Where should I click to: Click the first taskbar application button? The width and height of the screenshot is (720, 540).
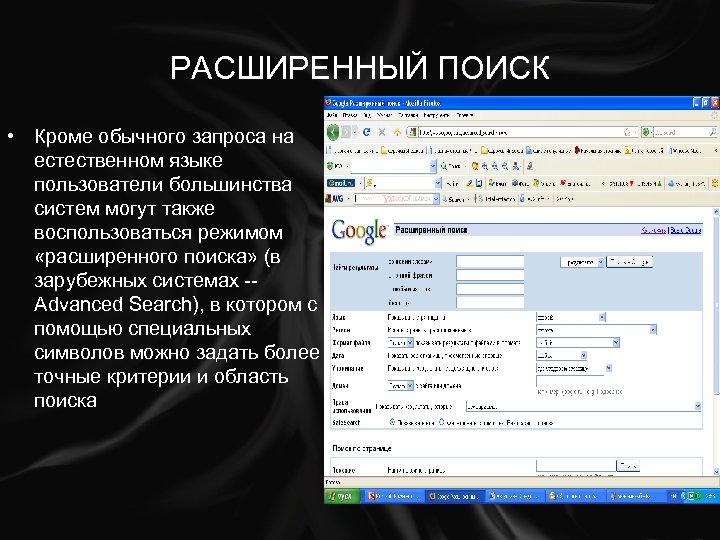pyautogui.click(x=394, y=496)
